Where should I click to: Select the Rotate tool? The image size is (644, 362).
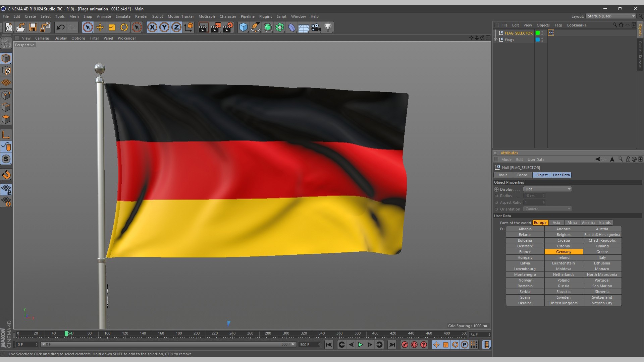coord(124,27)
